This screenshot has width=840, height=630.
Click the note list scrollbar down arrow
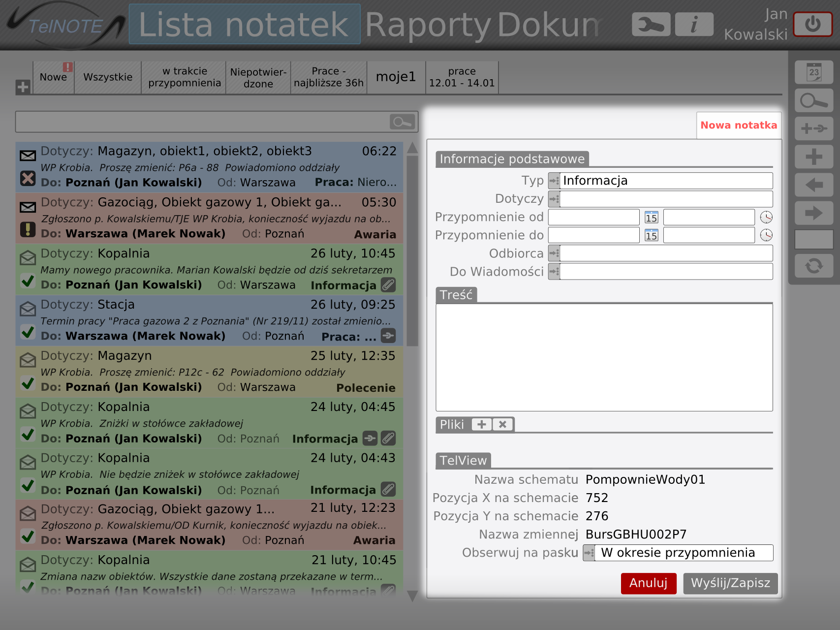[x=412, y=596]
